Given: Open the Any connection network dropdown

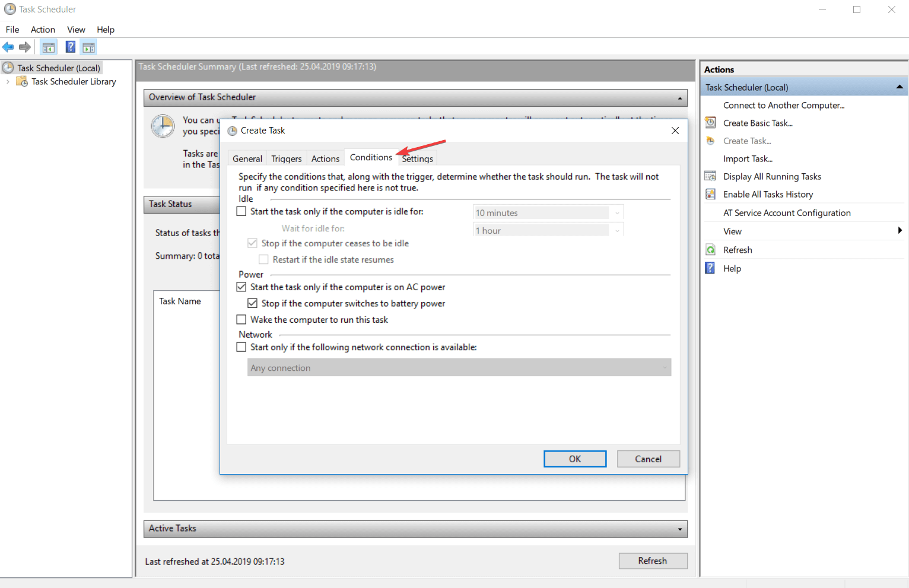Looking at the screenshot, I should coord(664,367).
